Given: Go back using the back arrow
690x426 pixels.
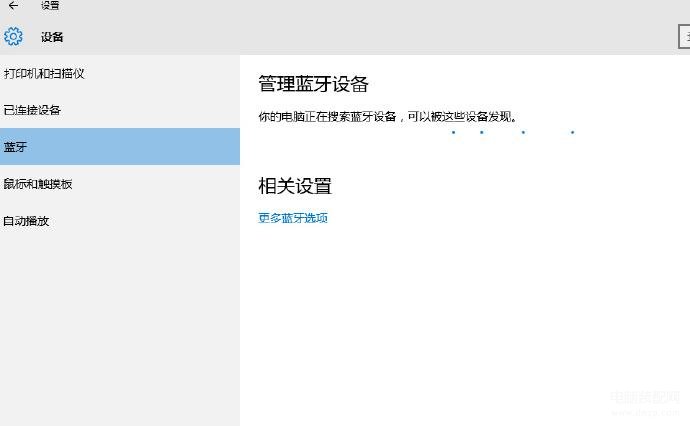Looking at the screenshot, I should pyautogui.click(x=13, y=5).
